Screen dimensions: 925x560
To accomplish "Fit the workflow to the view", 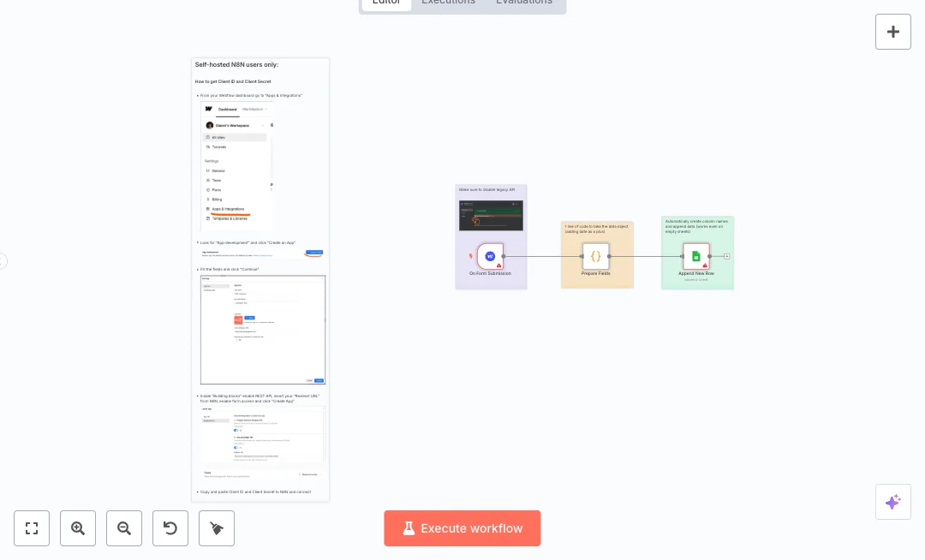I will pos(32,528).
